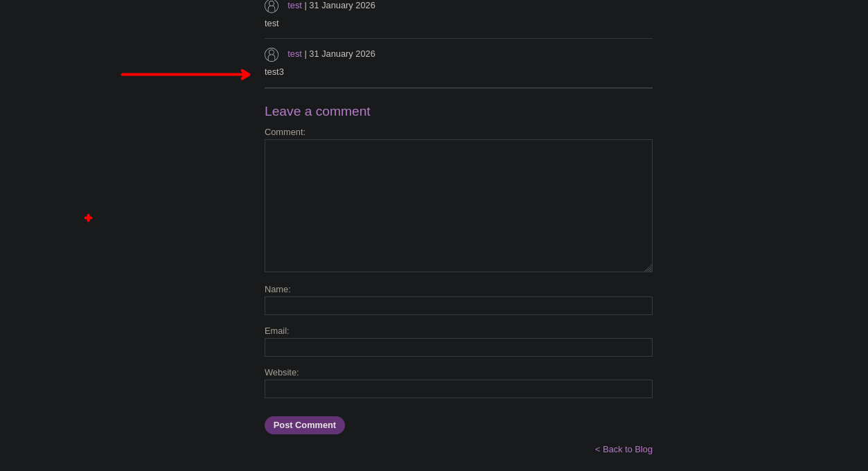Image resolution: width=868 pixels, height=471 pixels.
Task: Grab the comment textarea resize handle
Action: (648, 268)
